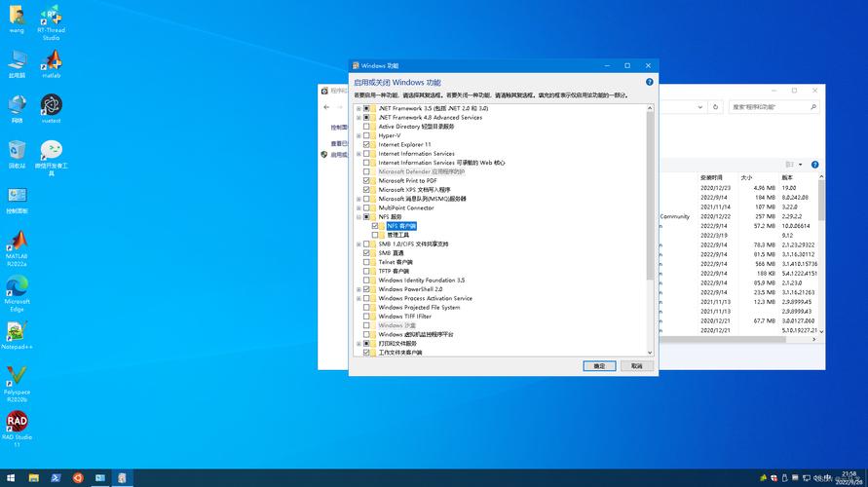This screenshot has width=868, height=487.
Task: Click refresh button in Programs window address bar
Action: click(715, 107)
